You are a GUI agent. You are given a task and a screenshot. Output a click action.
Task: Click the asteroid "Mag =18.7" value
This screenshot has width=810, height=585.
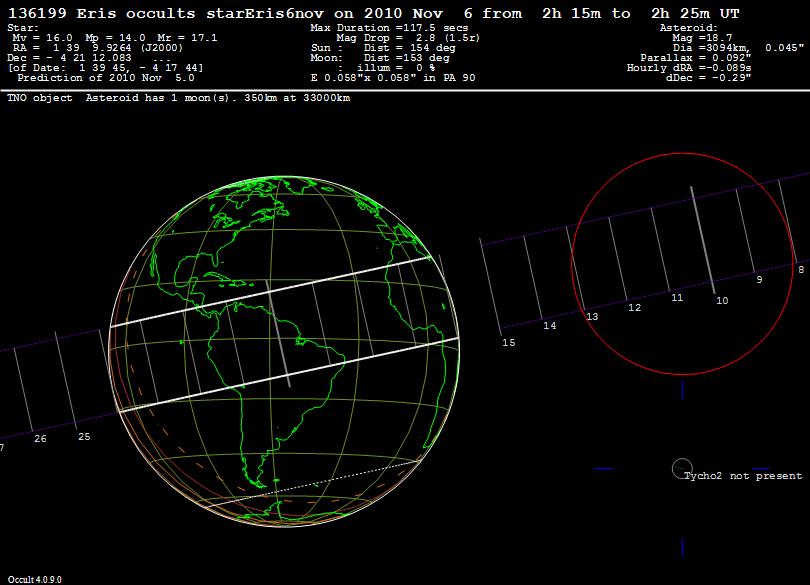(x=703, y=38)
